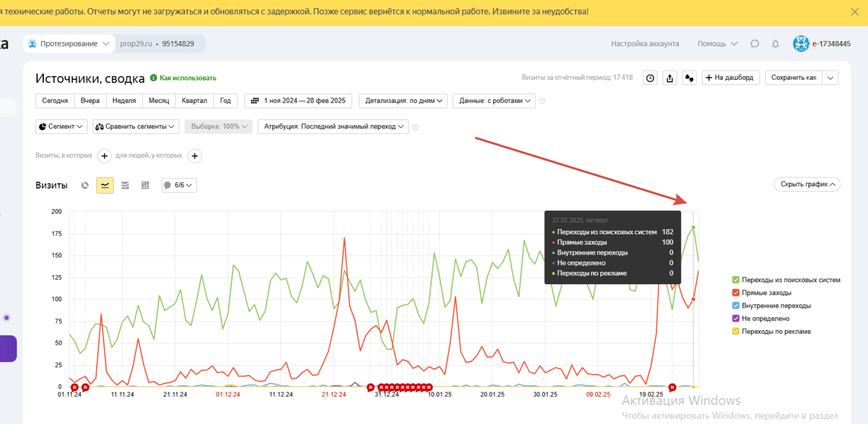Open notifications bell icon
This screenshot has width=868, height=424.
click(x=775, y=44)
